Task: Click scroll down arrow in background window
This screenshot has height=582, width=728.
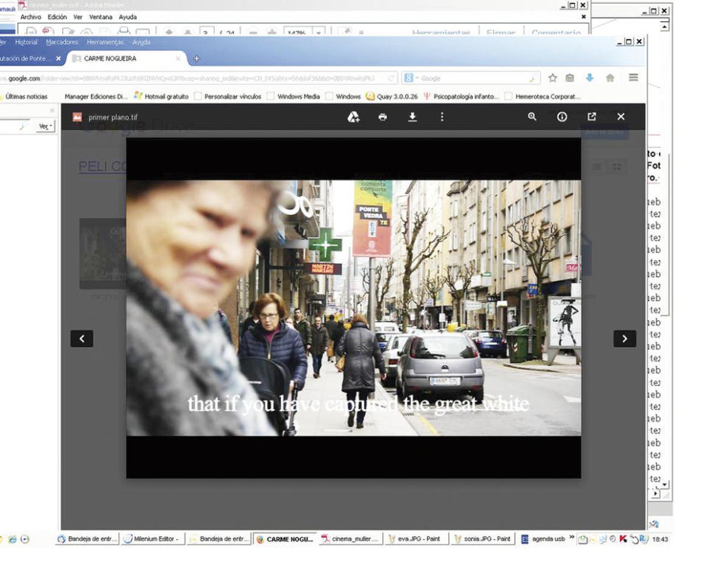Action: [x=666, y=484]
